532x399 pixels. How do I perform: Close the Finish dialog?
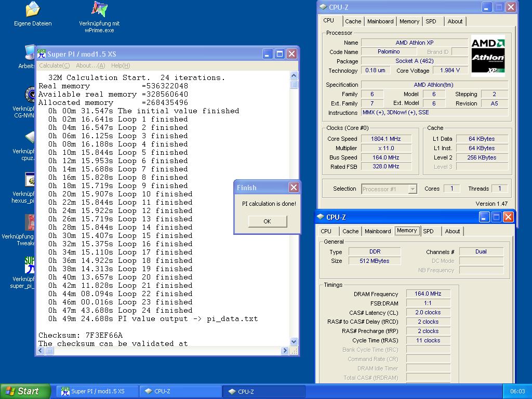pos(294,187)
